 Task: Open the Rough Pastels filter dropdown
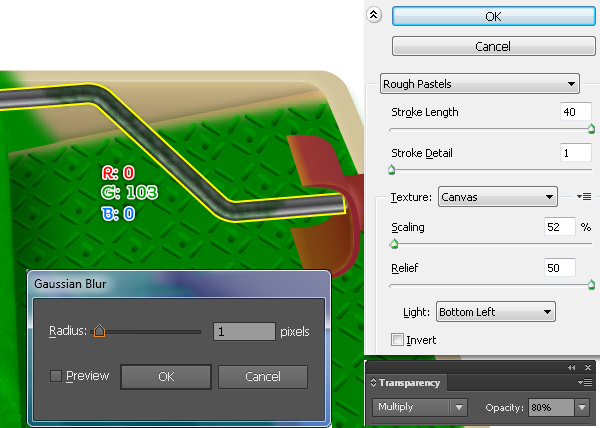[479, 84]
